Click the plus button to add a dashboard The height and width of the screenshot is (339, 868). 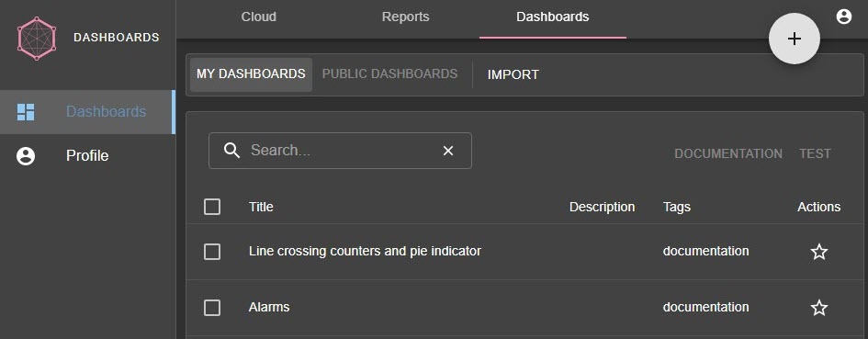click(795, 39)
